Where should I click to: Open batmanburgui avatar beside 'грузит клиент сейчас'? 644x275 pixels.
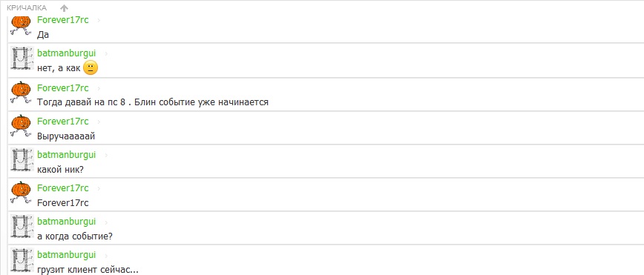21,260
